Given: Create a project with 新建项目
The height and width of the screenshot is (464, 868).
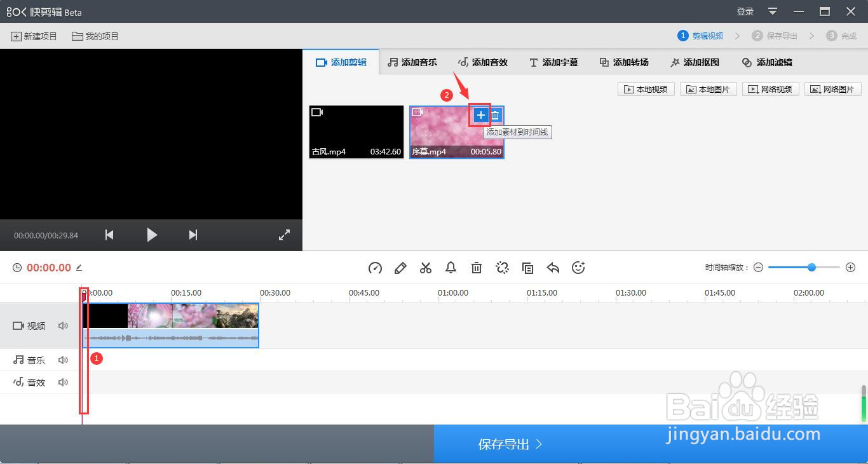Looking at the screenshot, I should point(34,36).
